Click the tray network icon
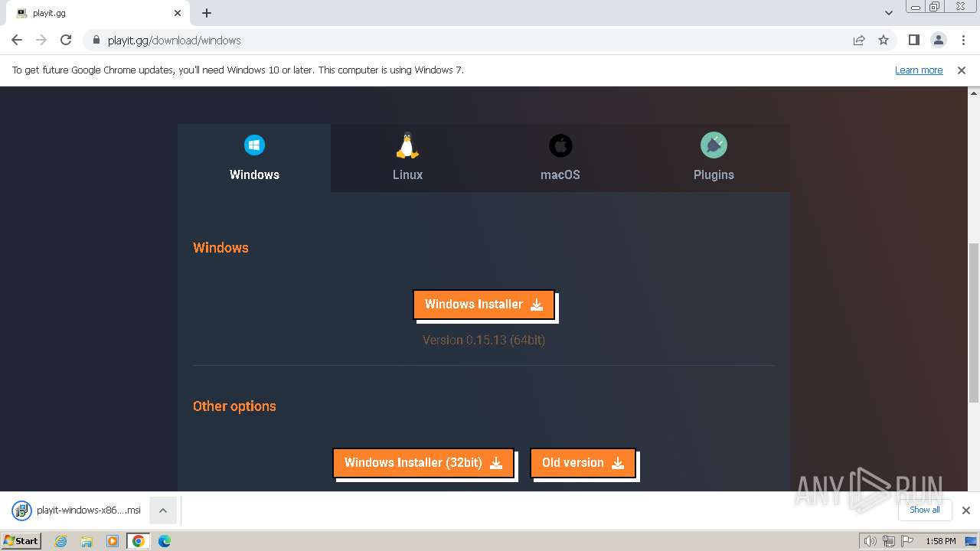Viewport: 980px width, 551px height. 889,541
